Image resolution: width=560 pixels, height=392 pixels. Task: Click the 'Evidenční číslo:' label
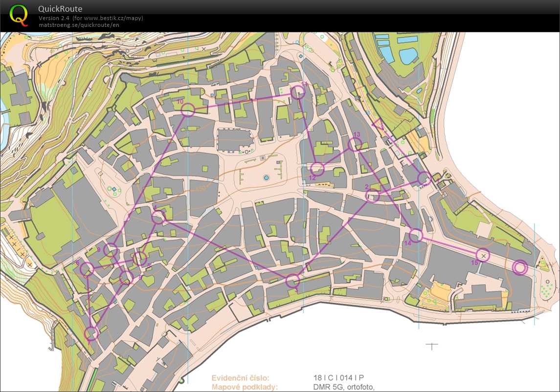240,378
